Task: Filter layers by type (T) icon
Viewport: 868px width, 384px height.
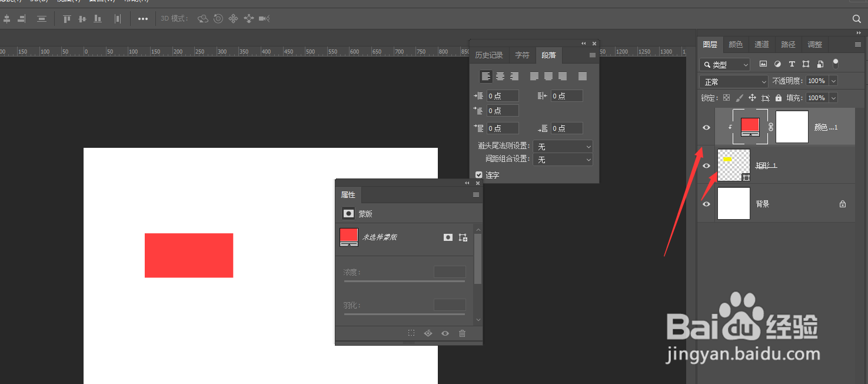Action: 791,64
